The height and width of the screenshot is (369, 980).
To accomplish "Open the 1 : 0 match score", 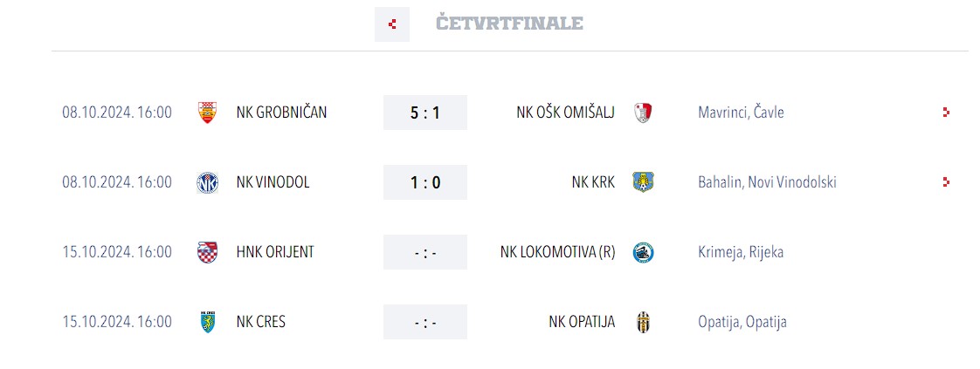I will [425, 182].
